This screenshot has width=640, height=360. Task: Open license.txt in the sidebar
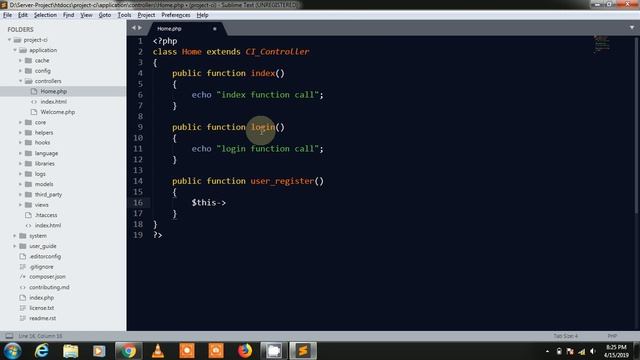(x=42, y=308)
